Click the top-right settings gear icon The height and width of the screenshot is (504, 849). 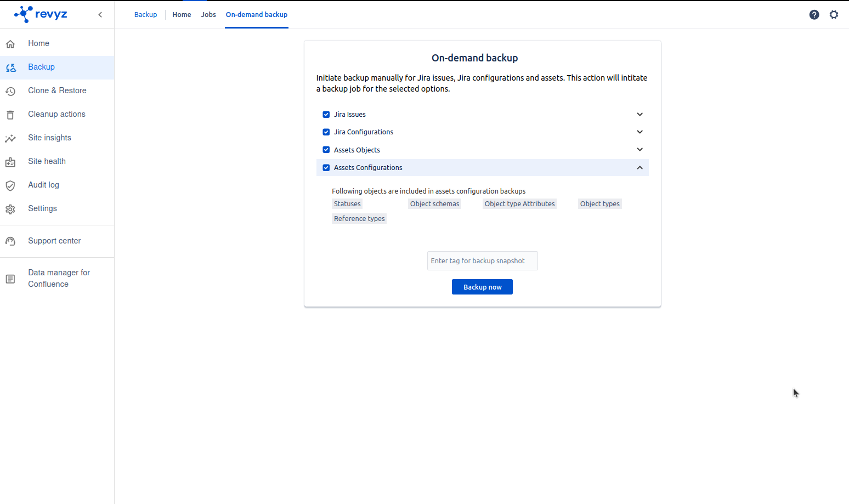click(834, 15)
